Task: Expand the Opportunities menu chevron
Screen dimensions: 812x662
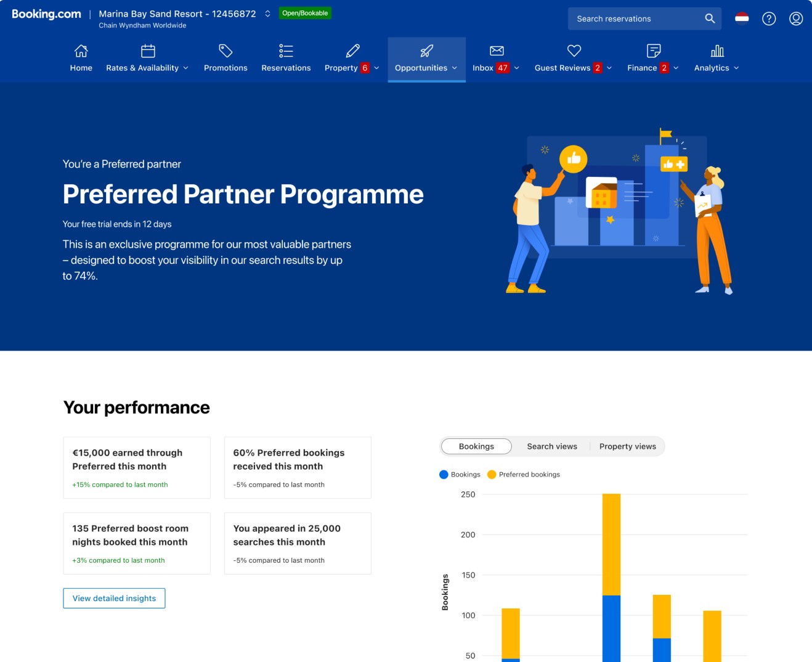Action: tap(455, 68)
